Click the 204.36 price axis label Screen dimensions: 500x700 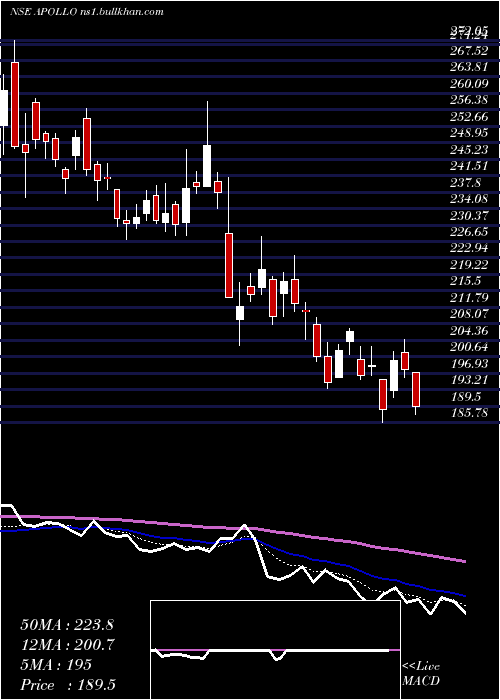click(x=469, y=331)
